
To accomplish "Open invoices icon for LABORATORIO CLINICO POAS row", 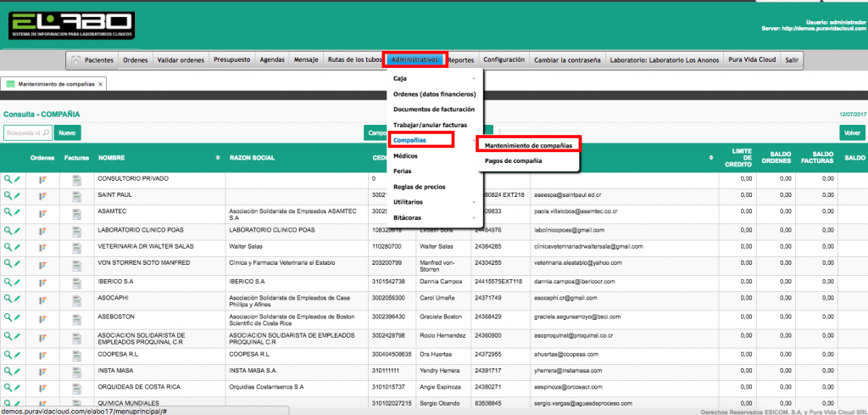I will (x=76, y=230).
